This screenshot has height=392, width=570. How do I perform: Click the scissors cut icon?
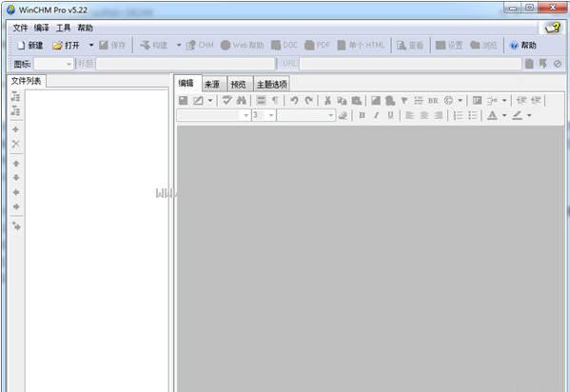[x=327, y=100]
